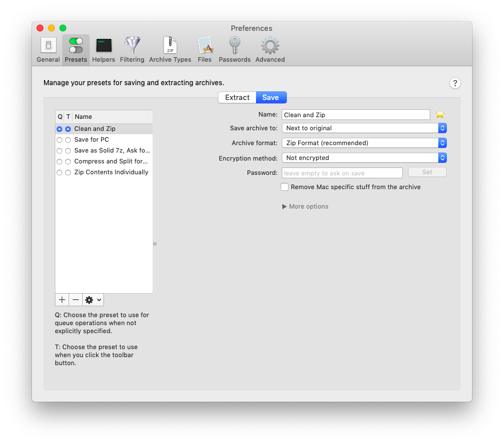
Task: Open the Save archive to dropdown
Action: pos(364,128)
